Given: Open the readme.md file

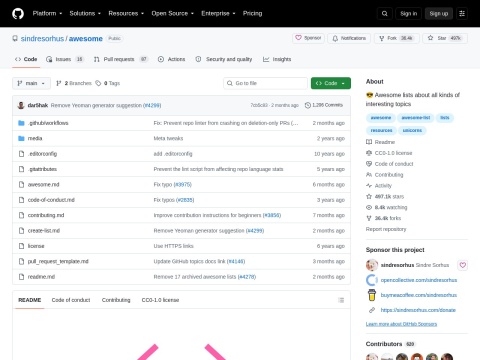Looking at the screenshot, I should pyautogui.click(x=41, y=277).
